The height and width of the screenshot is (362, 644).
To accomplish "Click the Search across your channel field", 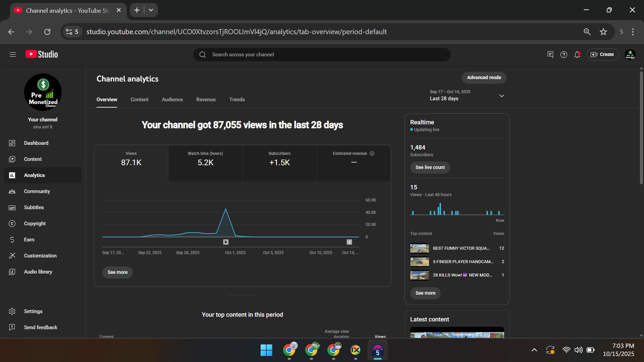I will point(322,55).
